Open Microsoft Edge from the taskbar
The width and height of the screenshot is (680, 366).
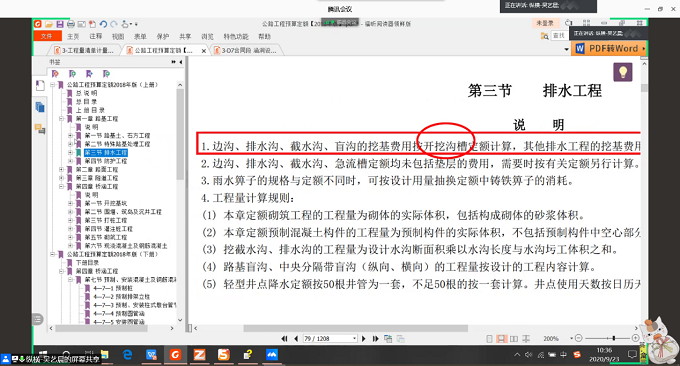click(128, 355)
